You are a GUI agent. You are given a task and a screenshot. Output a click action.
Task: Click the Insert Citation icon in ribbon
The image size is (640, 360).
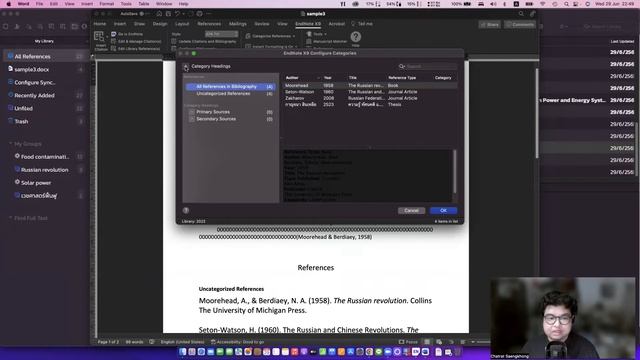[99, 37]
